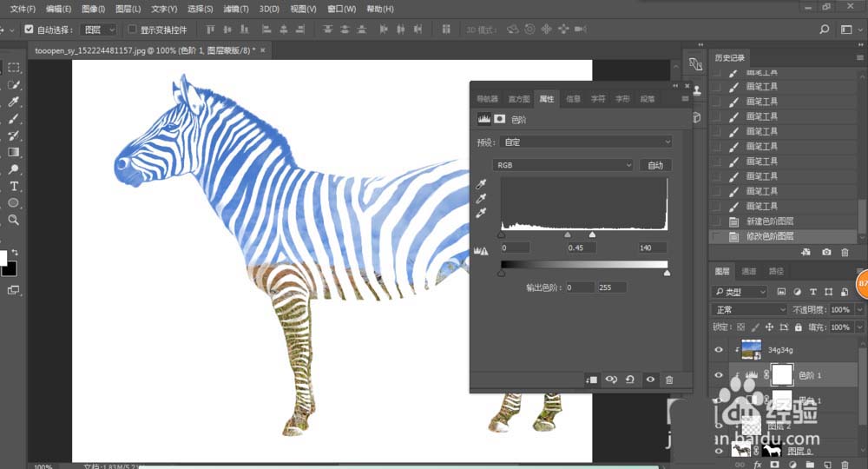868x469 pixels.
Task: Click the midtone gray input slider handle
Action: (x=568, y=235)
